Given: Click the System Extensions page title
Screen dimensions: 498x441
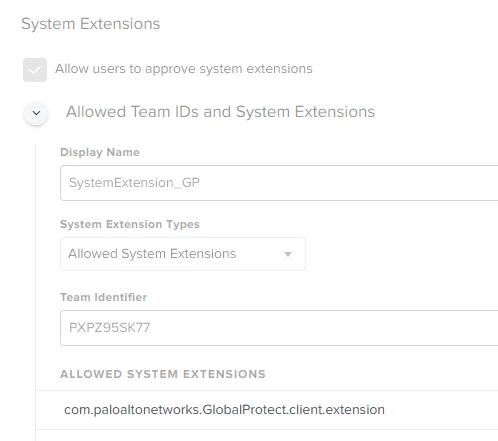Looking at the screenshot, I should point(91,24).
